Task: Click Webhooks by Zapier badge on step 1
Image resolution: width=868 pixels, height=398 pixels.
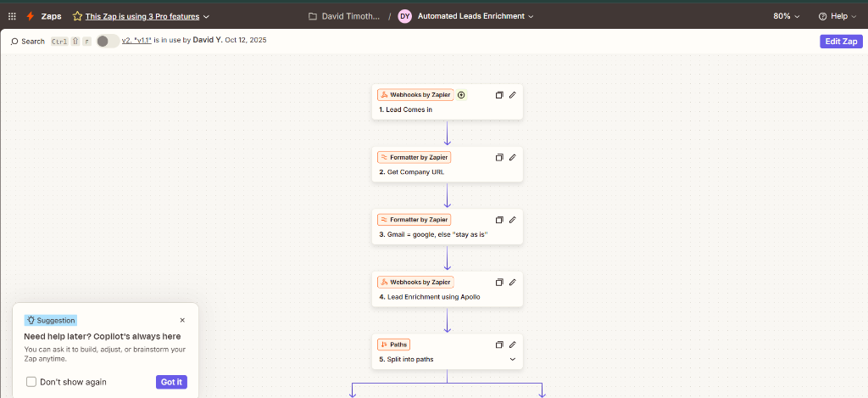Action: click(415, 95)
